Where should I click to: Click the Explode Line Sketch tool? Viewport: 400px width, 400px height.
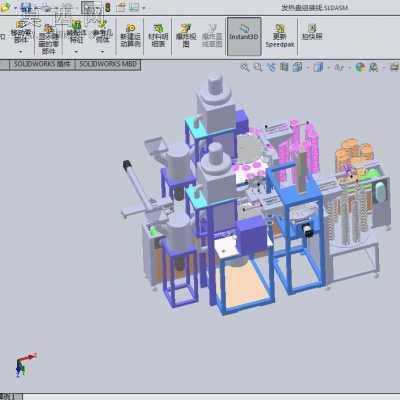pyautogui.click(x=212, y=35)
